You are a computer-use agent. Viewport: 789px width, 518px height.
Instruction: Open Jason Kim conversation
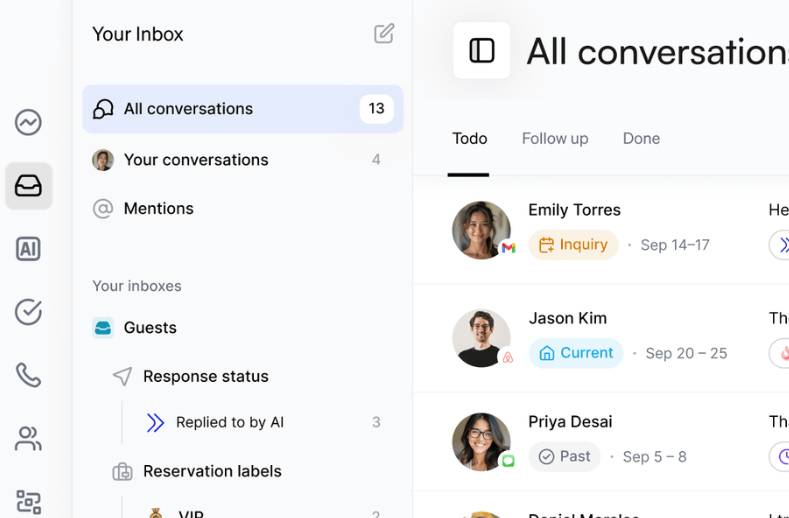[x=601, y=338]
